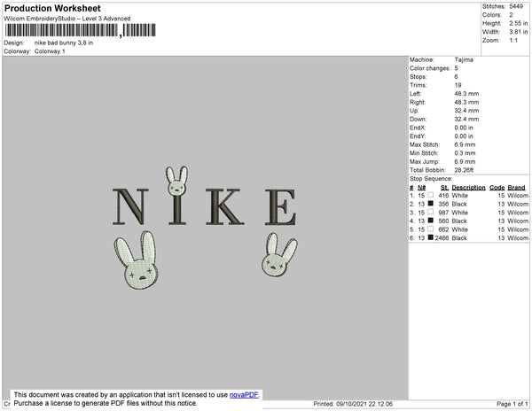This screenshot has height=411, width=532.
Task: Click the 'Up:' measurement label
Action: click(414, 111)
